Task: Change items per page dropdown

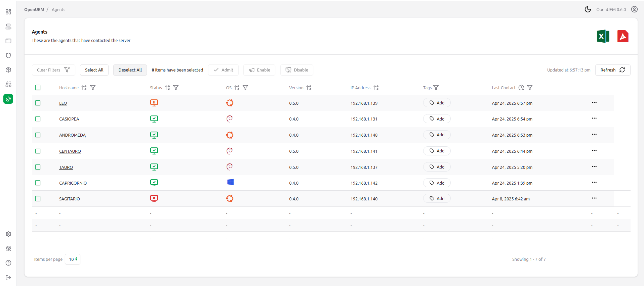Action: [73, 259]
